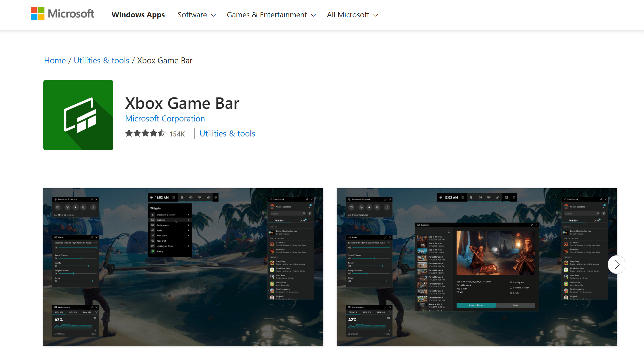The height and width of the screenshot is (354, 644).
Task: Open the second Captures screenshot
Action: [x=477, y=267]
